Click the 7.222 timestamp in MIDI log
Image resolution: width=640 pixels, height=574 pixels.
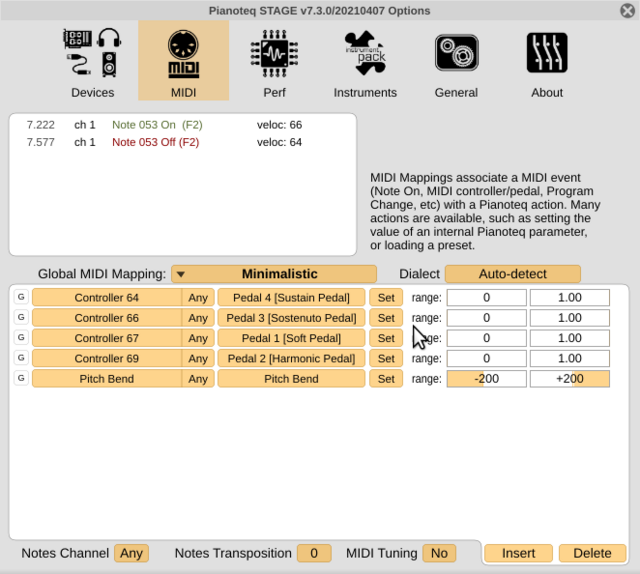[40, 125]
